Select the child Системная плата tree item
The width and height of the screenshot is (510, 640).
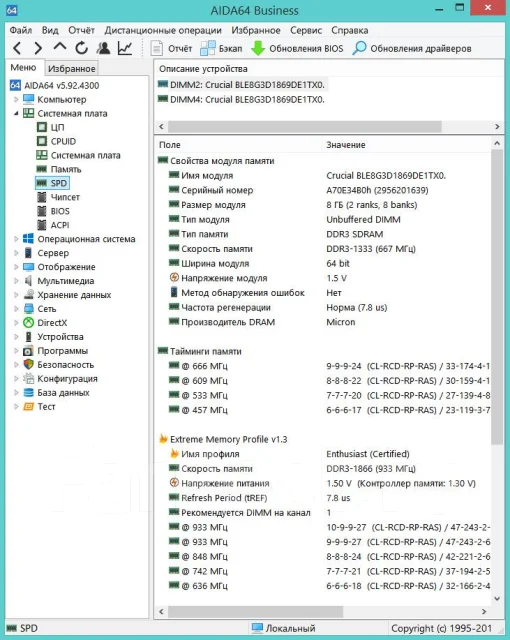click(x=78, y=155)
